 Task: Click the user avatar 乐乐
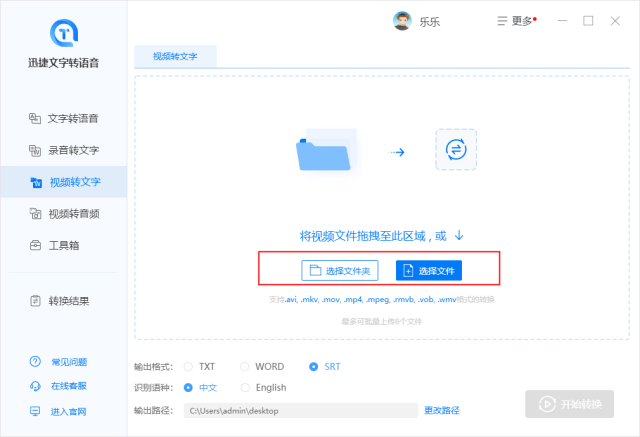(402, 21)
